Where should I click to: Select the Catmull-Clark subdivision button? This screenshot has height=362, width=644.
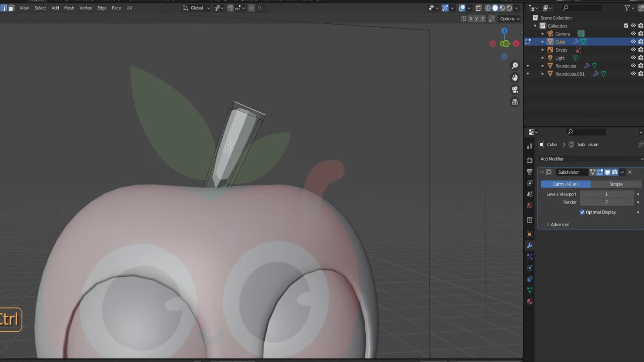pos(566,184)
